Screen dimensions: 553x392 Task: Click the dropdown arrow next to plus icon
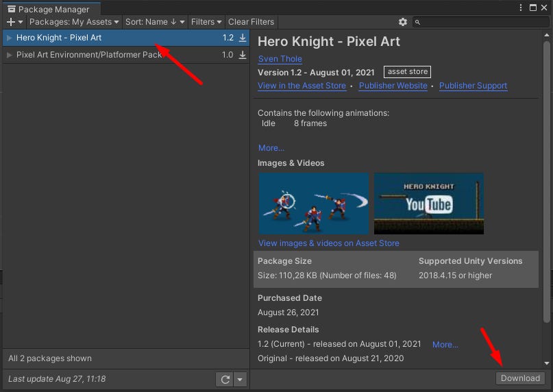tap(21, 22)
